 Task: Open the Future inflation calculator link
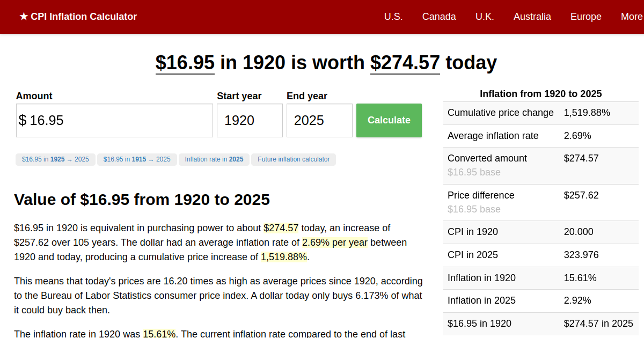[293, 159]
